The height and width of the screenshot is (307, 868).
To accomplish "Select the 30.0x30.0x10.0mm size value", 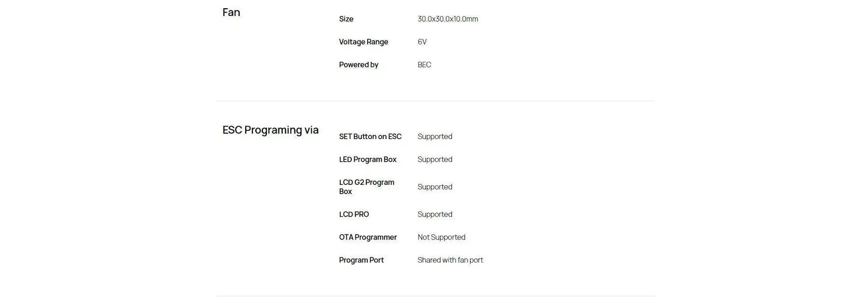I will (448, 19).
